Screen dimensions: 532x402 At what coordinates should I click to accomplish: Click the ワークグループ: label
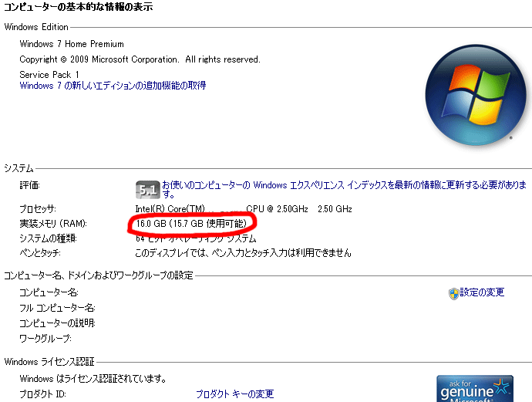click(45, 338)
